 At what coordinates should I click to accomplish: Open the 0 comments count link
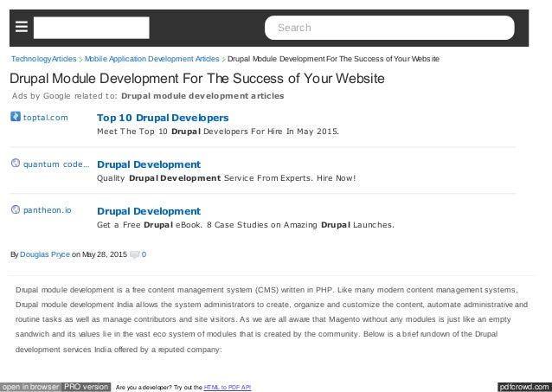click(144, 254)
